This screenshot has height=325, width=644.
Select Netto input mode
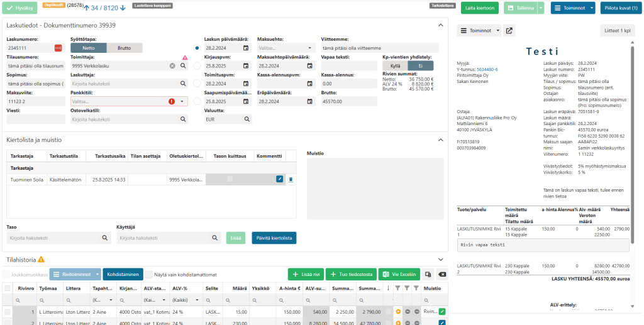click(88, 48)
